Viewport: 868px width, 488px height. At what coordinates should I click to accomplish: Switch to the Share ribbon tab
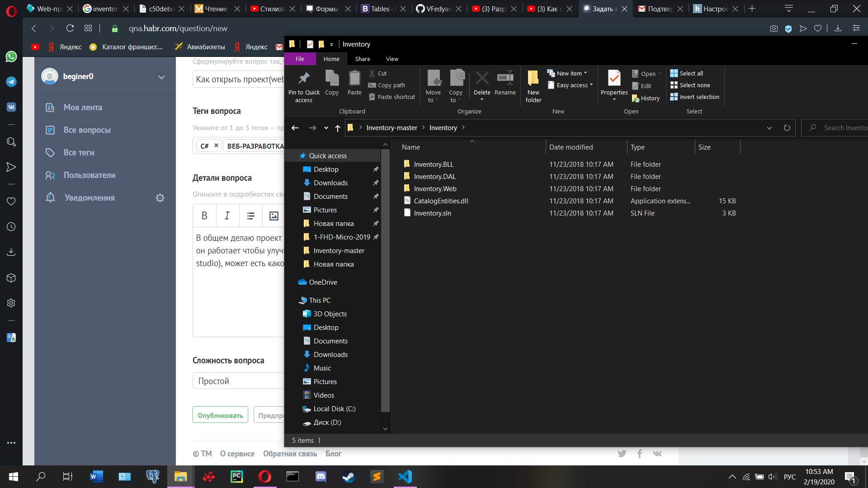tap(363, 59)
